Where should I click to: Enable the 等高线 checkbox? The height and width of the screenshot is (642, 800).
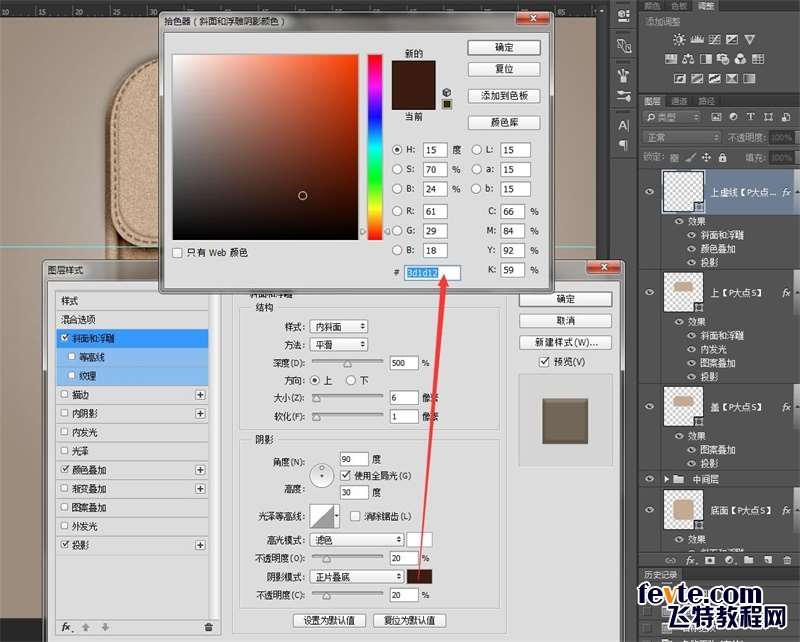pyautogui.click(x=71, y=357)
